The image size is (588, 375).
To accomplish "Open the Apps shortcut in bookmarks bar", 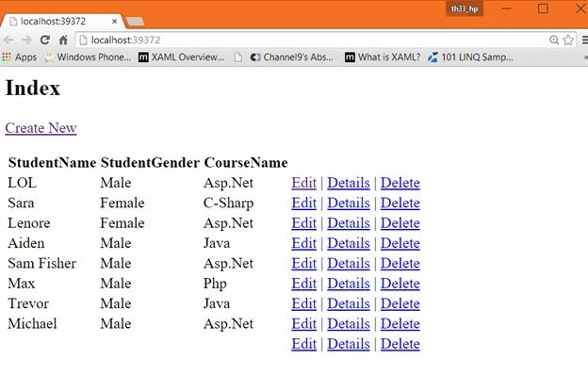I will pos(20,57).
